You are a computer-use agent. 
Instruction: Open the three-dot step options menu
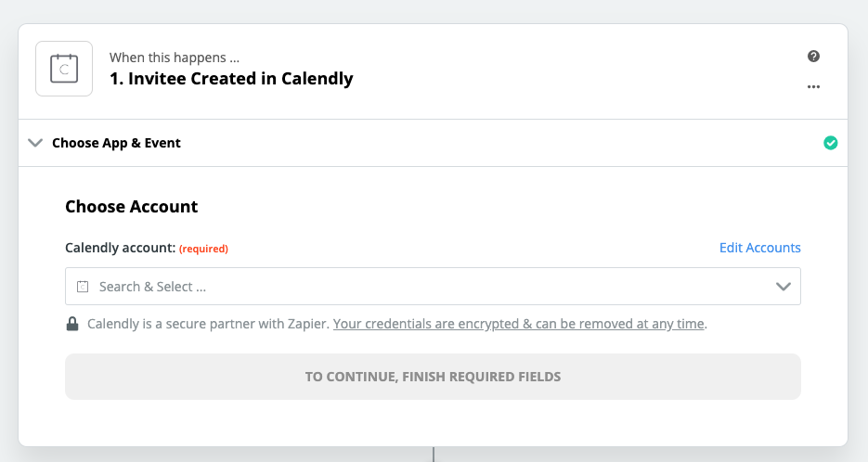coord(813,87)
